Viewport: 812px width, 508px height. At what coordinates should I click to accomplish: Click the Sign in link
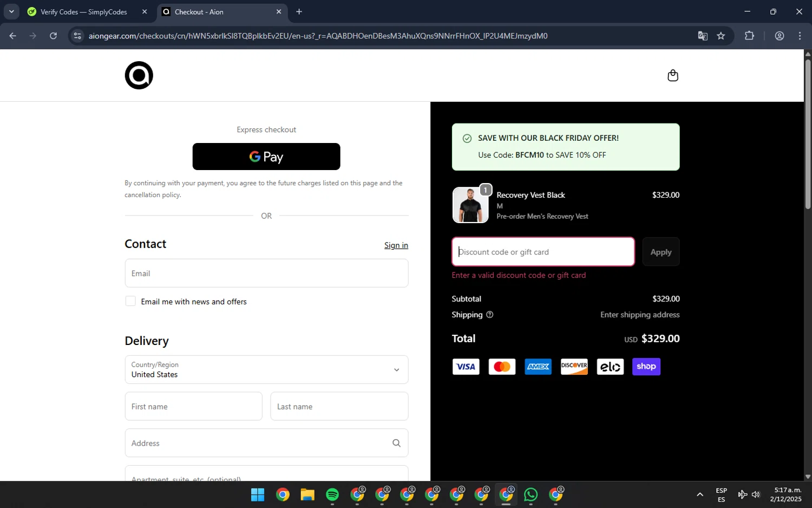tap(396, 245)
